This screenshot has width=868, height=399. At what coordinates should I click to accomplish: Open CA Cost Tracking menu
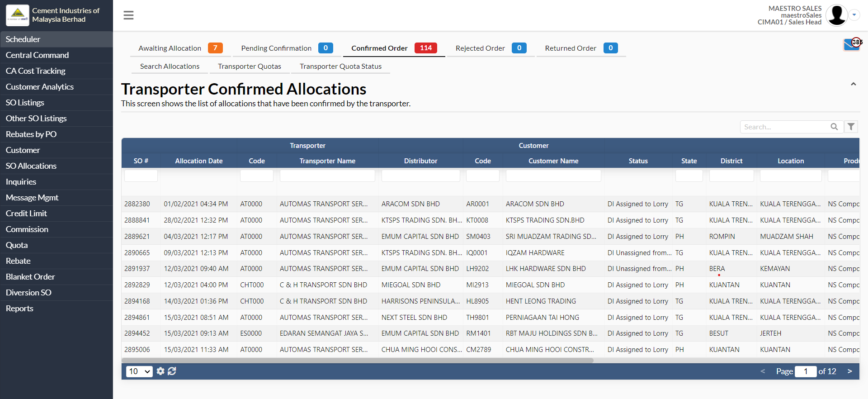[57, 71]
